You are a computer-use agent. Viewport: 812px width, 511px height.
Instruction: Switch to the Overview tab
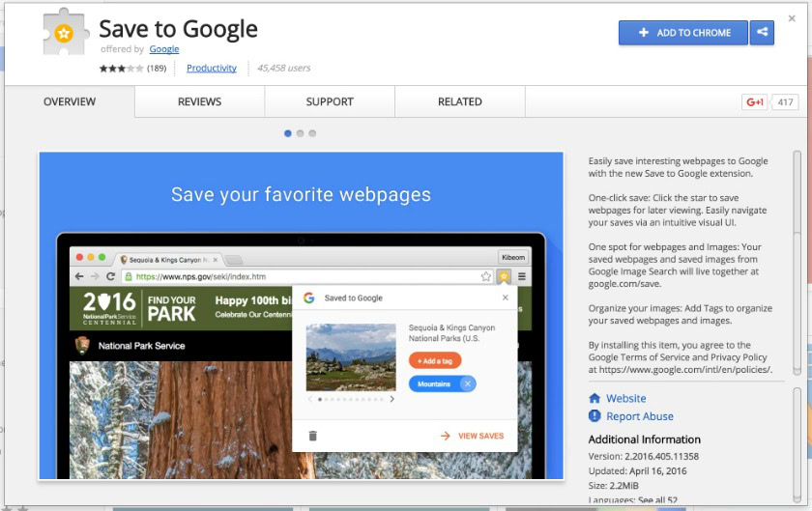tap(70, 101)
